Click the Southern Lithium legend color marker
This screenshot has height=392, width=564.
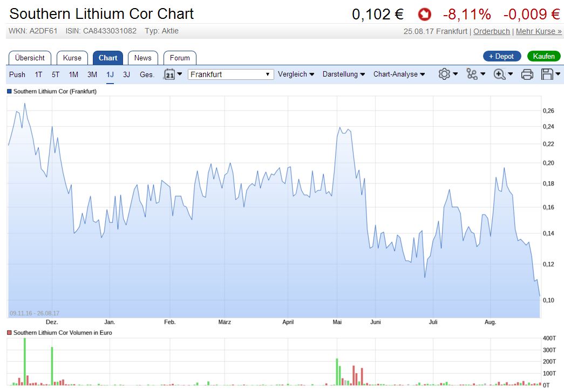[8, 92]
